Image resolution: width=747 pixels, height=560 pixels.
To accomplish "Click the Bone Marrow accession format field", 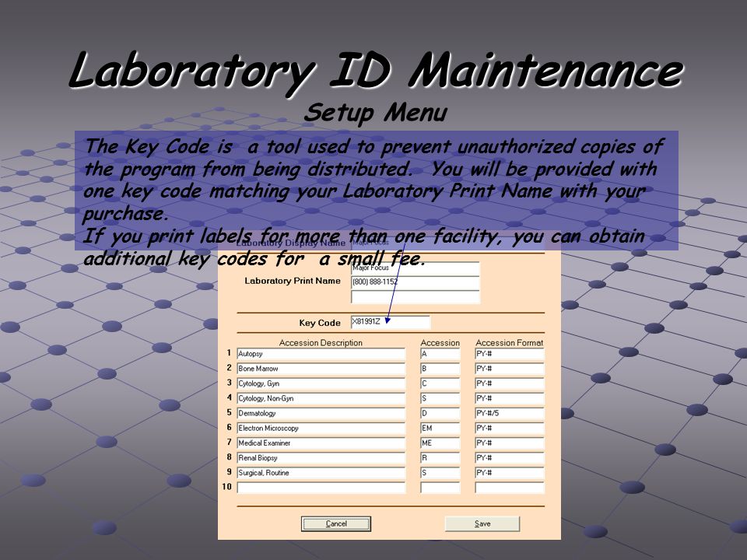I will click(x=509, y=369).
